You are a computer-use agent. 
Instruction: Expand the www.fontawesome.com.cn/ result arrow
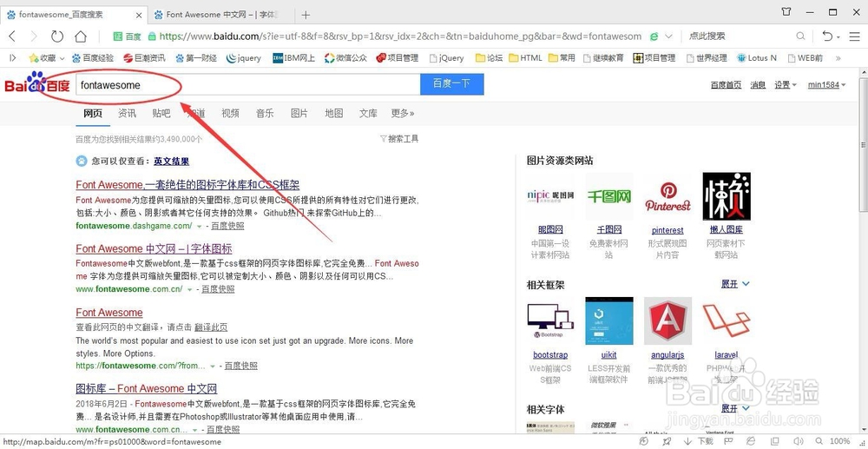[x=189, y=289]
